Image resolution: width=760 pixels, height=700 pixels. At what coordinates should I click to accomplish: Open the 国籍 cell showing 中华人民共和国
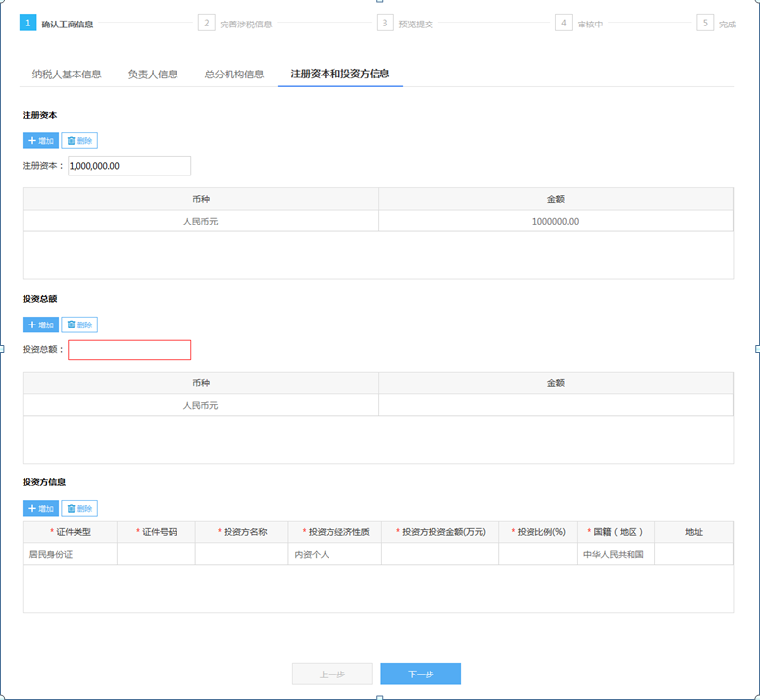[615, 555]
